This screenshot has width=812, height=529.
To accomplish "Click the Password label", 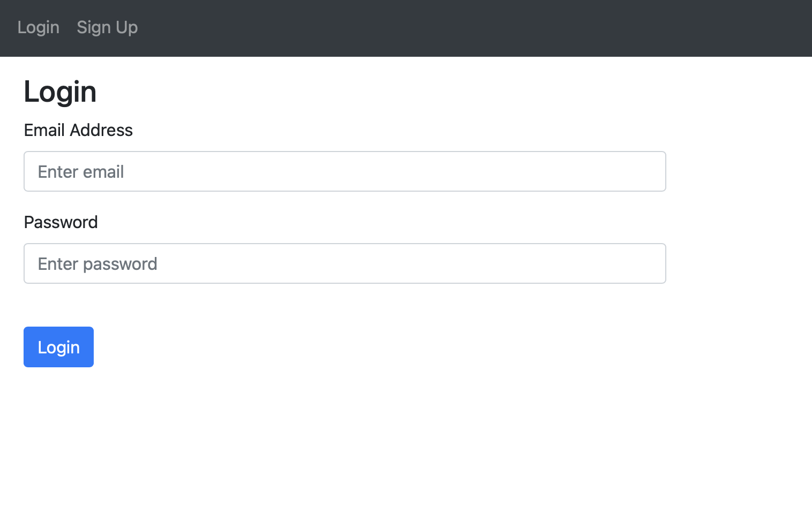I will (61, 222).
